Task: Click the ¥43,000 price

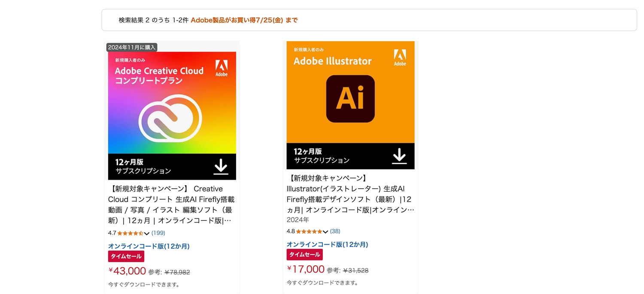Action: coord(127,271)
